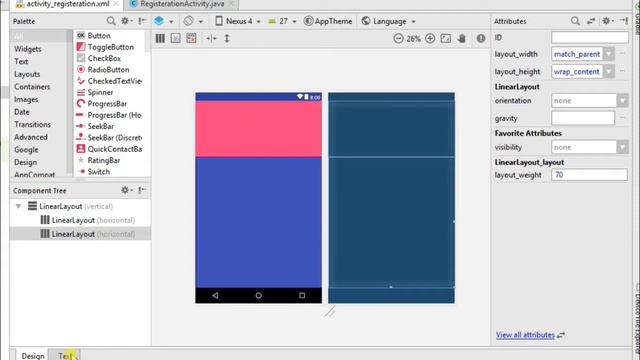Viewport: 640px width, 360px height.
Task: Switch to Text tab
Action: click(64, 356)
